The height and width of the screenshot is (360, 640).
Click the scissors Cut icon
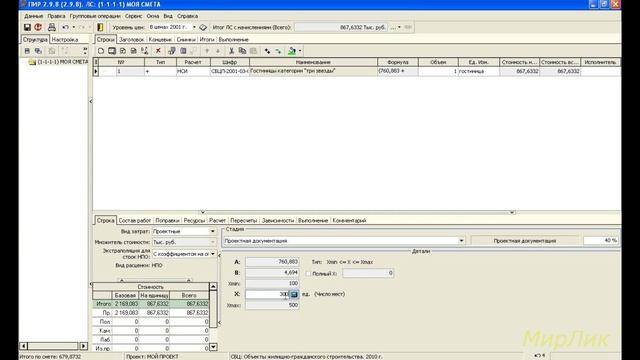point(231,51)
